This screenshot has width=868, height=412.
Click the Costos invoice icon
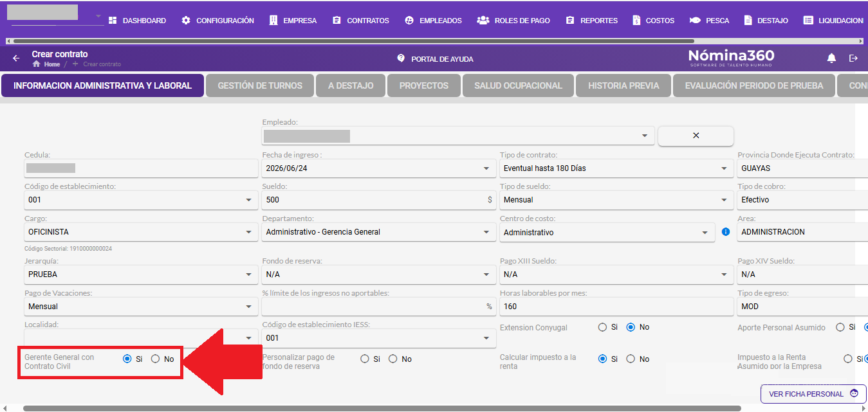click(636, 21)
